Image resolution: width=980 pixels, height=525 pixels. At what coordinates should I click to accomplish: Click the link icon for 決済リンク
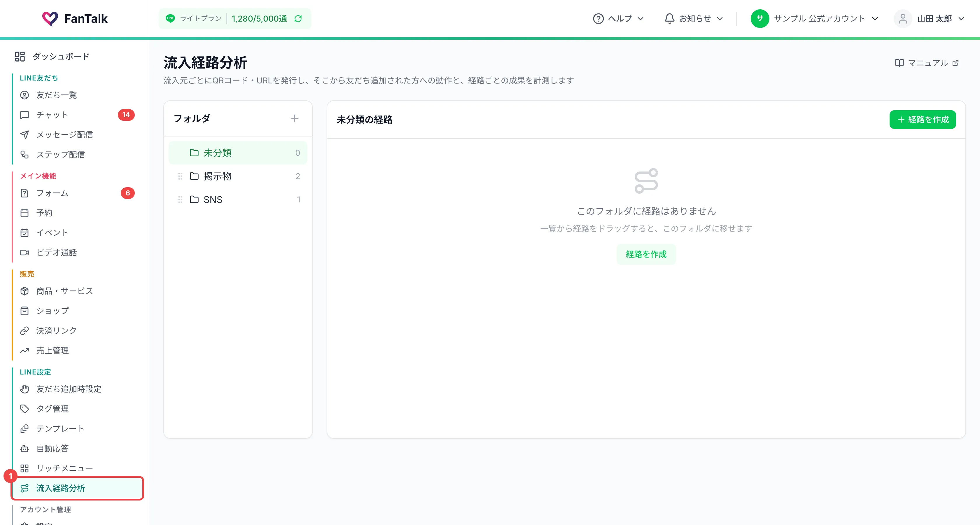[24, 330]
